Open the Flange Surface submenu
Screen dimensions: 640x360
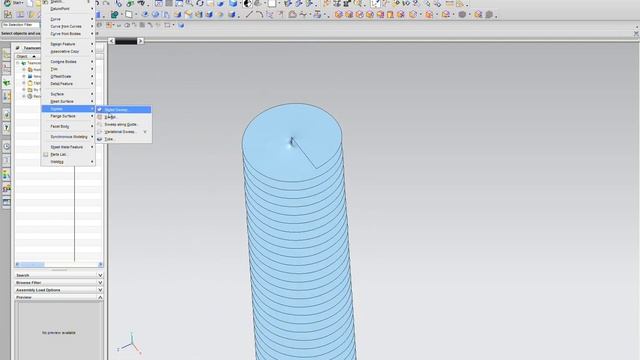pos(68,116)
